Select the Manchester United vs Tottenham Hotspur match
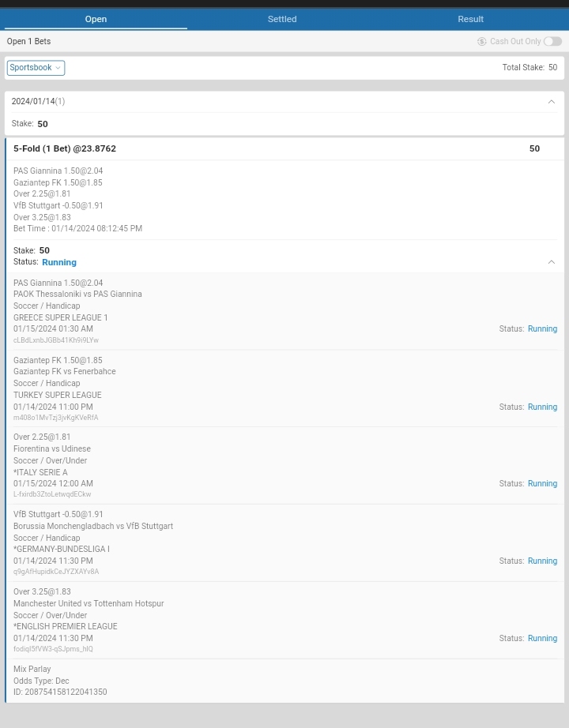Screen dimensions: 569x728 pos(89,604)
